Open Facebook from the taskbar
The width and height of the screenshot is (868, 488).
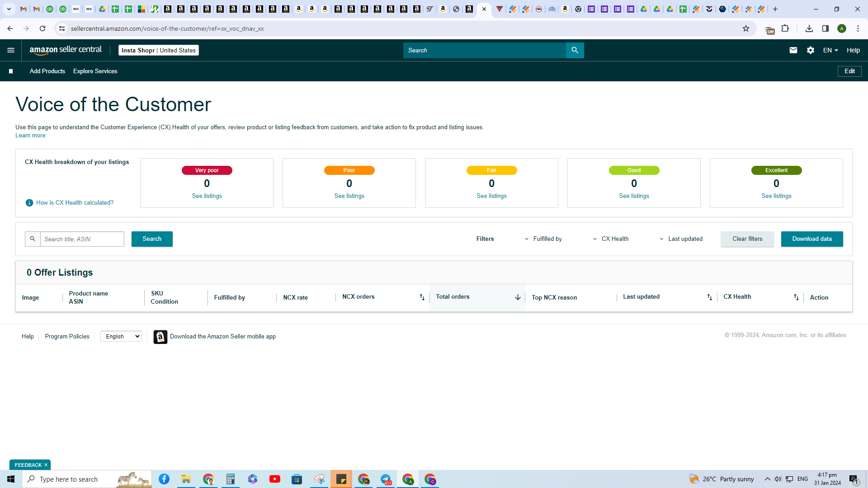pos(164,479)
